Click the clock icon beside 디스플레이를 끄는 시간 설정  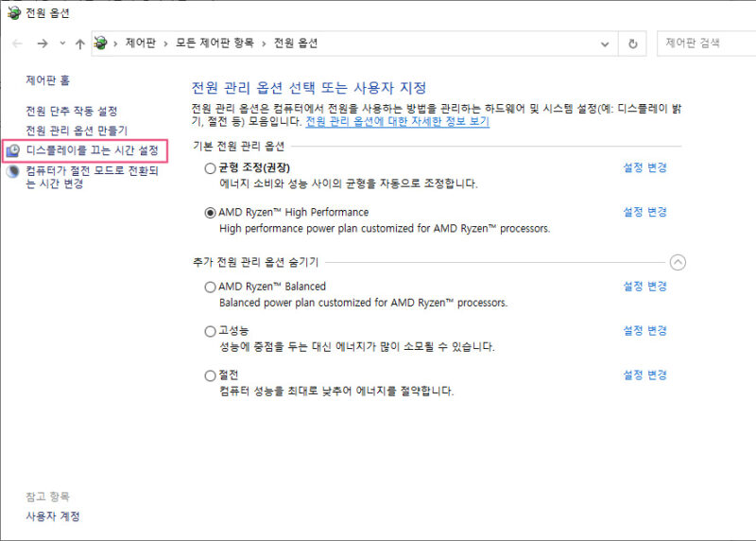click(x=12, y=150)
